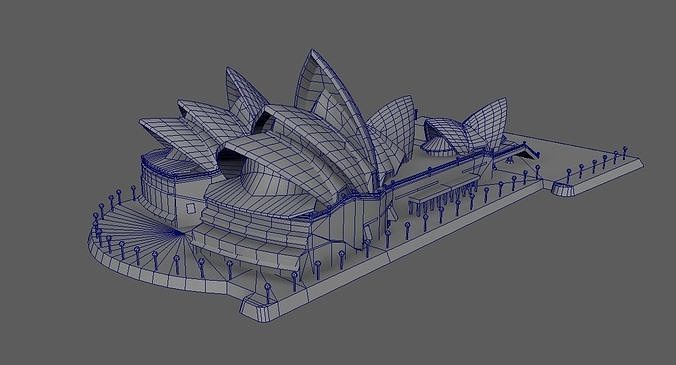Image resolution: width=676 pixels, height=365 pixels.
Task: Select the small separate shell building at right
Action: coord(465,128)
